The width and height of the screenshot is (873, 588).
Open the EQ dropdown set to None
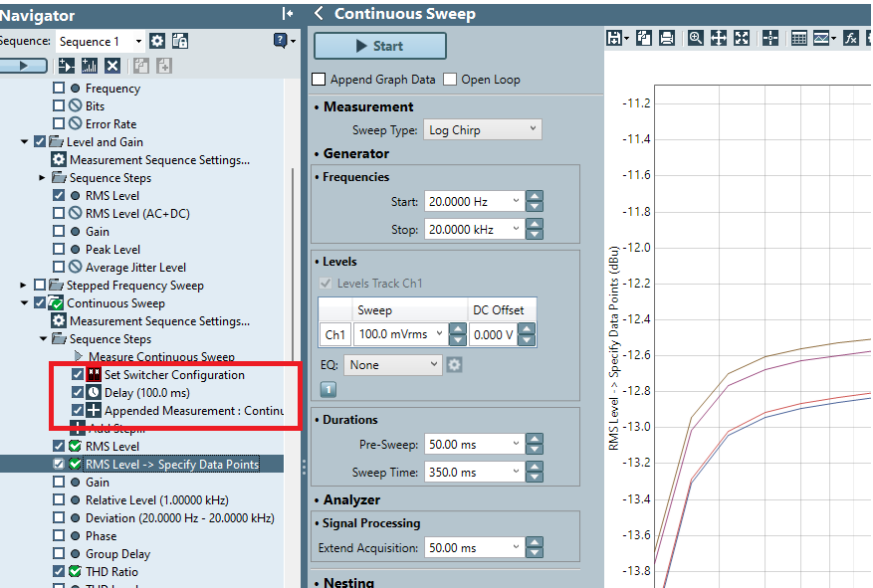(x=393, y=365)
